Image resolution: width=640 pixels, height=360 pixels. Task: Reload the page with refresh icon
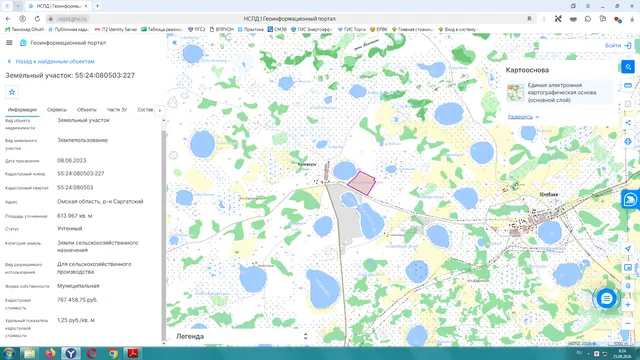click(x=37, y=19)
